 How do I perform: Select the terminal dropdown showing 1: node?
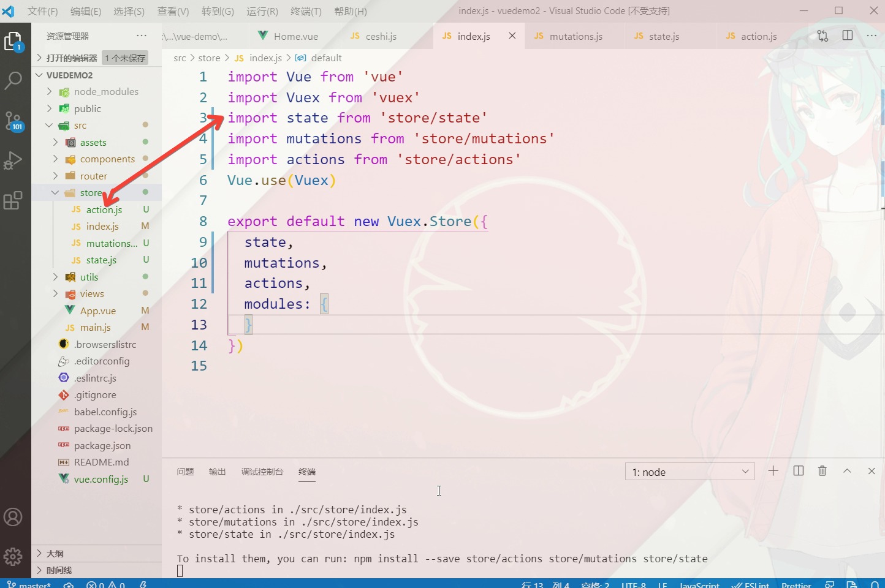coord(690,472)
